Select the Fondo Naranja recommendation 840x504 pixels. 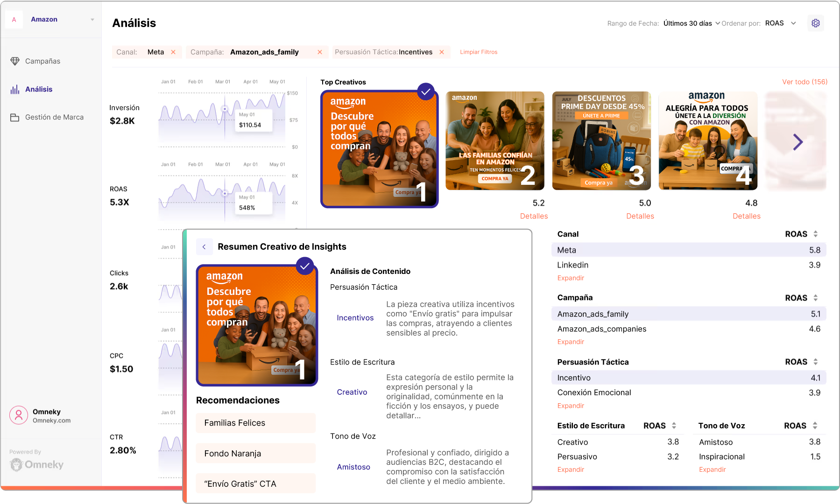coord(256,454)
